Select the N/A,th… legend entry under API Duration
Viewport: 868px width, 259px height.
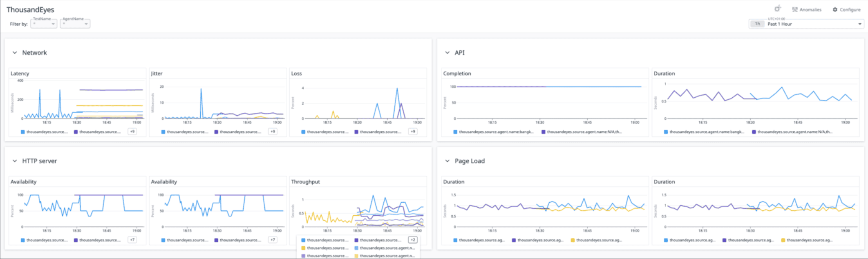[x=792, y=132]
